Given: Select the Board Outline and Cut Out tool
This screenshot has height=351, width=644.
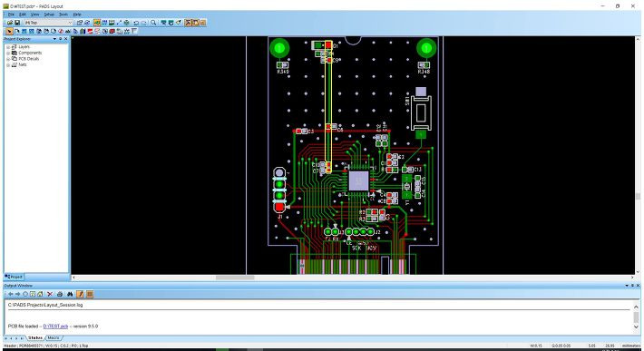Looking at the screenshot, I should [54, 31].
